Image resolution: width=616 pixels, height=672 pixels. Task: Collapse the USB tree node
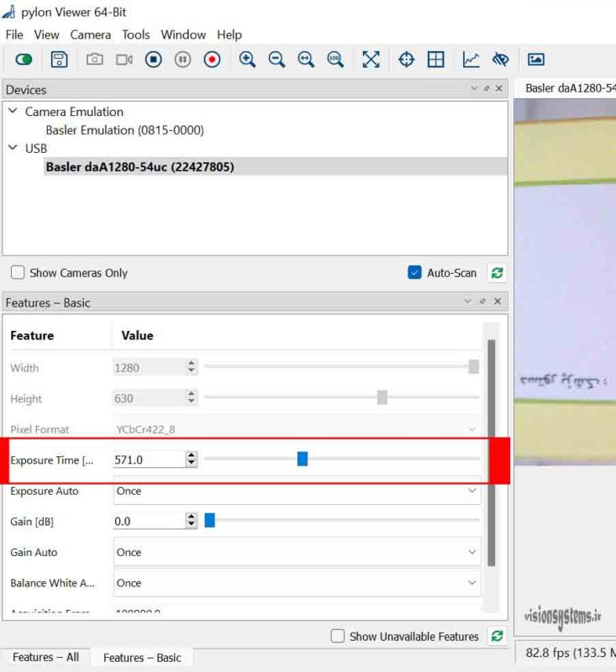[13, 148]
